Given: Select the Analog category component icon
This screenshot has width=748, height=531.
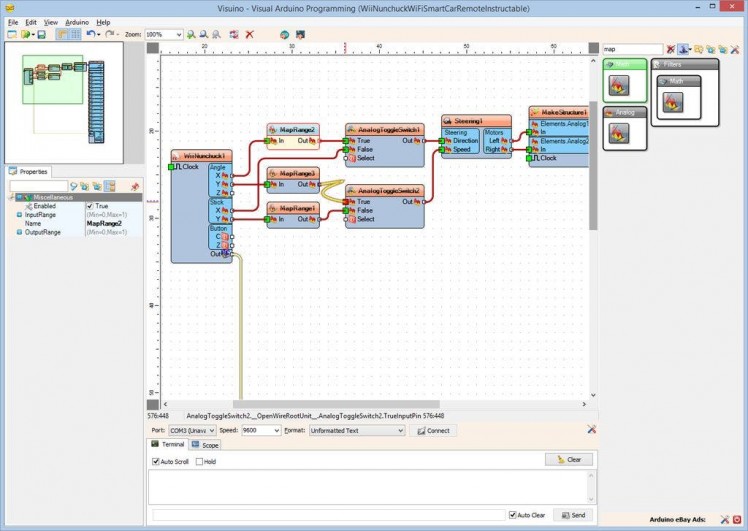Looking at the screenshot, I should tap(619, 133).
